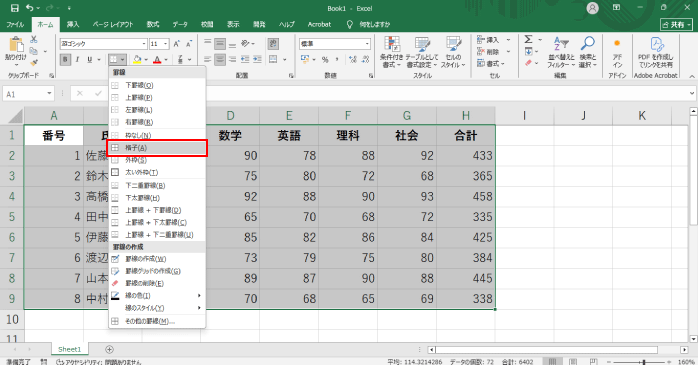Open the font size dropdown
The image size is (698, 365).
click(166, 44)
